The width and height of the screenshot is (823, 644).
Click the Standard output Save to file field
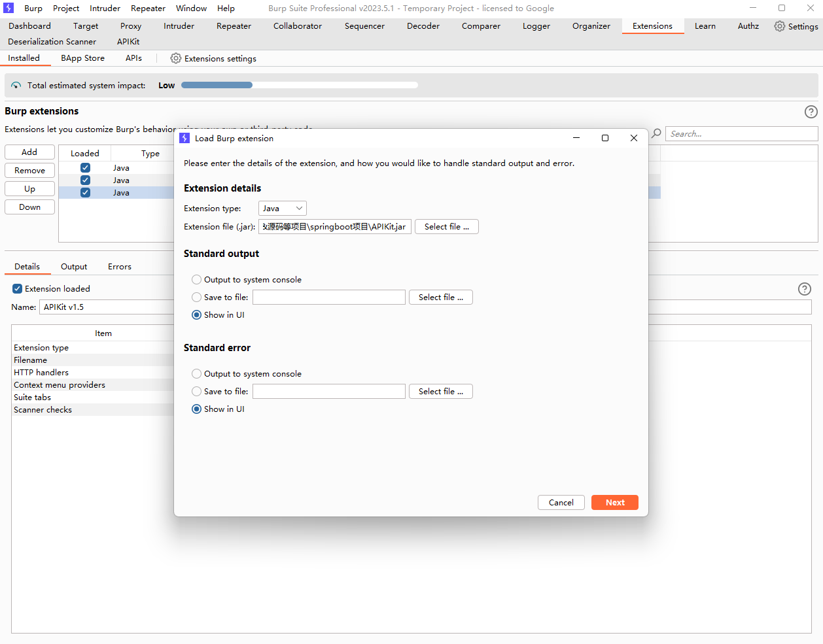(x=329, y=297)
